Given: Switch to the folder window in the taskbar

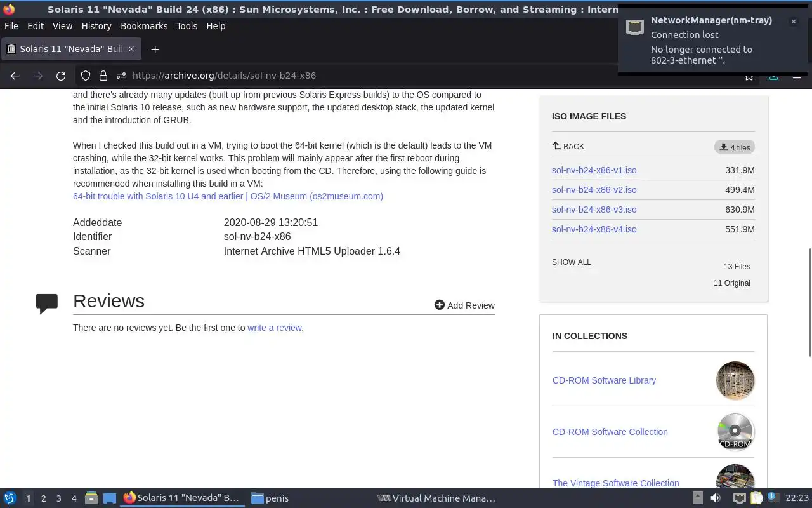Looking at the screenshot, I should point(270,498).
